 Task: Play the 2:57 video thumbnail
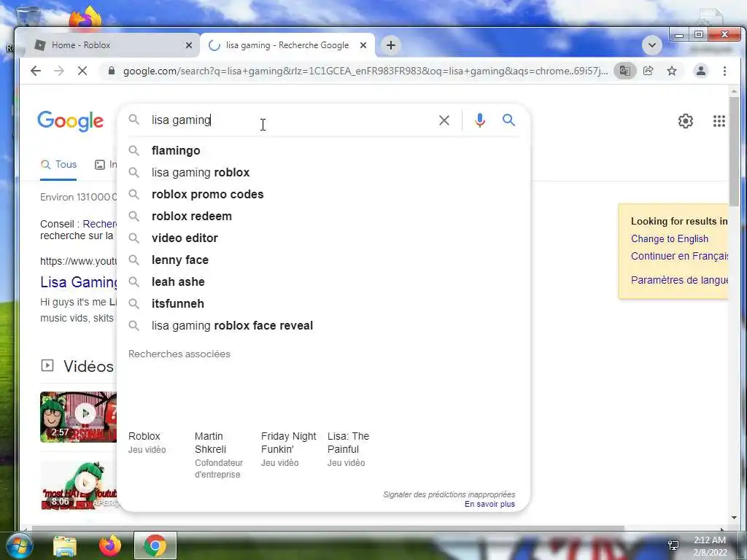pyautogui.click(x=79, y=417)
